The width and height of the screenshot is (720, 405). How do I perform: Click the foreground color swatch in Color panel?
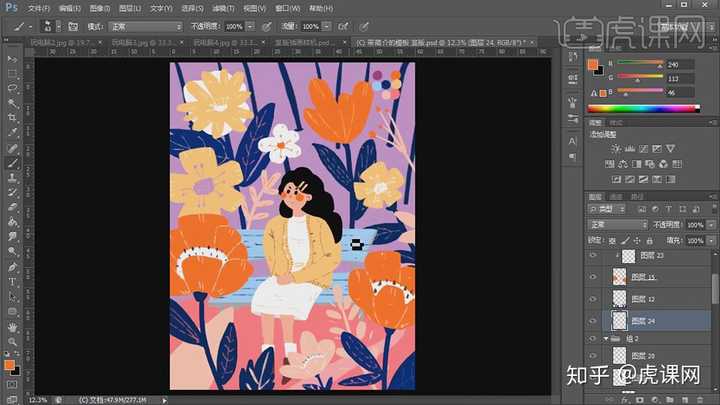(x=593, y=65)
